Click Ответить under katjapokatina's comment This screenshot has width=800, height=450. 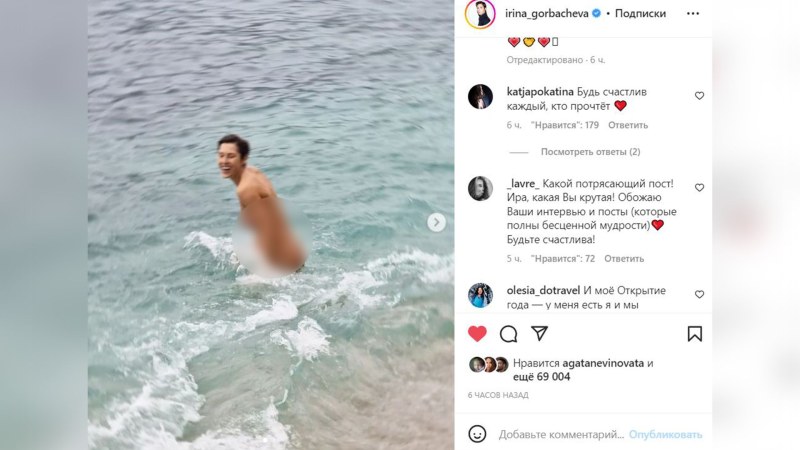tap(628, 125)
